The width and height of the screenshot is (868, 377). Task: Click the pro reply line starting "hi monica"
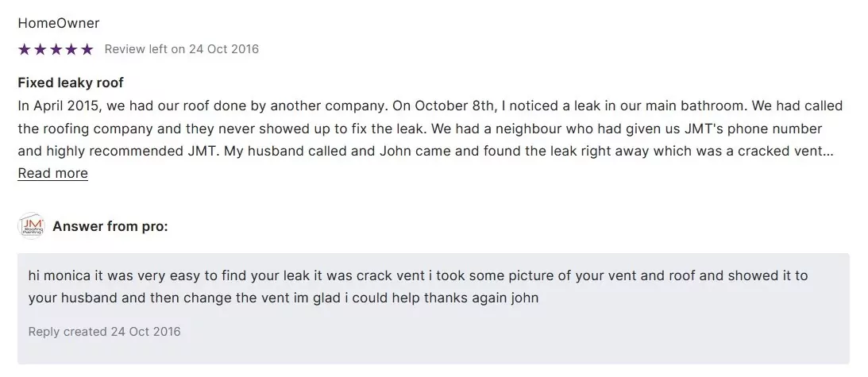[x=417, y=275]
